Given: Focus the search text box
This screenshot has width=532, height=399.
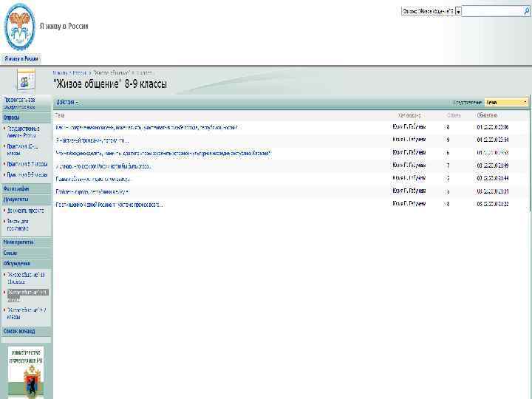Looking at the screenshot, I should pos(492,12).
